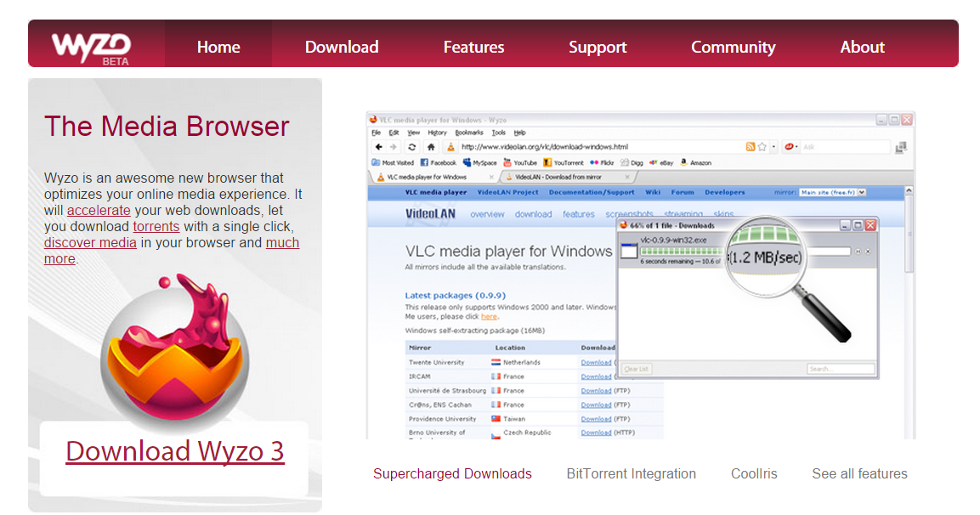Open the About nav item
Screen dimensions: 980x515
coord(862,47)
